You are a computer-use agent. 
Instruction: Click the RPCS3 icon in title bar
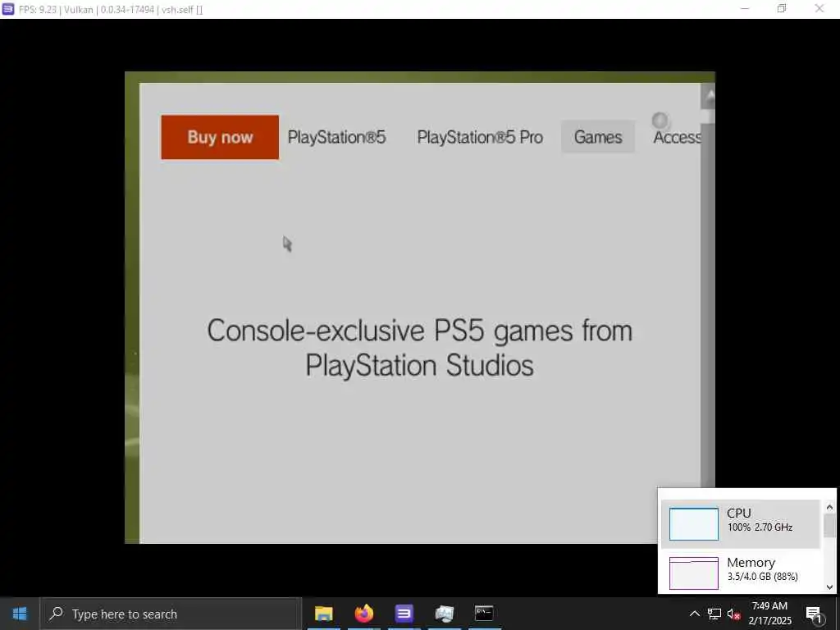[8, 9]
